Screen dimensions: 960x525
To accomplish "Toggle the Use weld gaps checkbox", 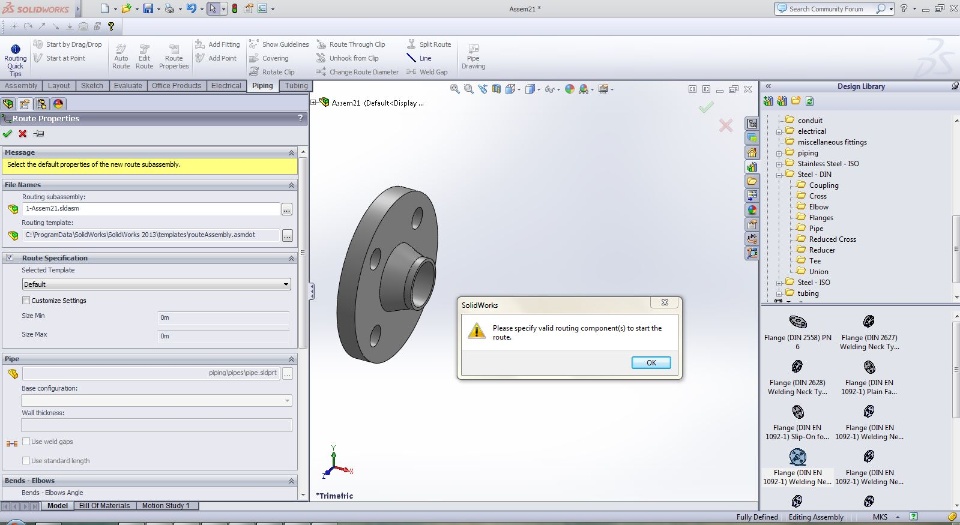I will pos(26,441).
